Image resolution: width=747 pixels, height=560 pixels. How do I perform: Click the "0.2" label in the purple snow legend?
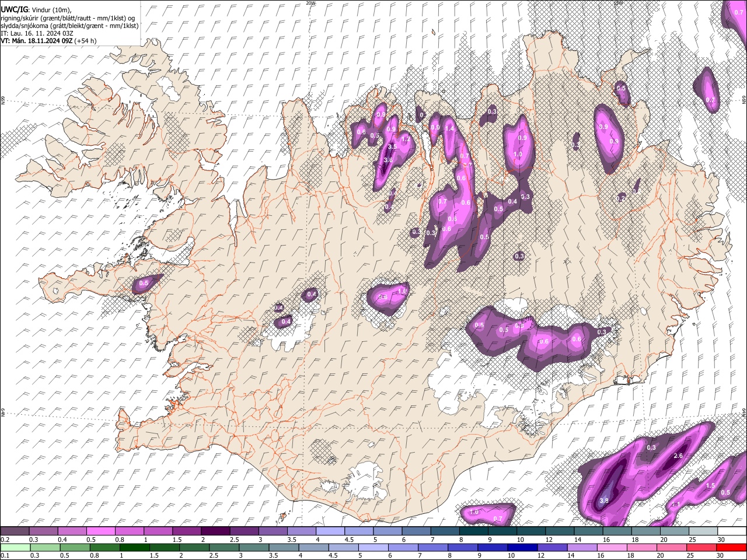tap(5, 539)
